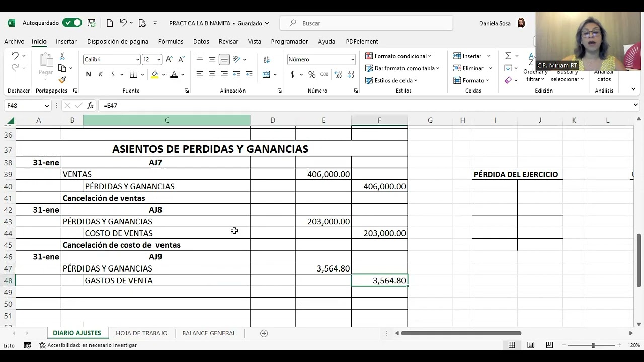Toggle italic with the K button
644x362 pixels.
click(101, 74)
